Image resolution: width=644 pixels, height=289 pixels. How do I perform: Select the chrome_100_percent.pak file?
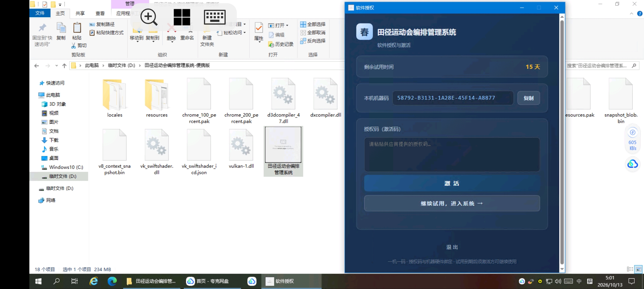(x=199, y=101)
